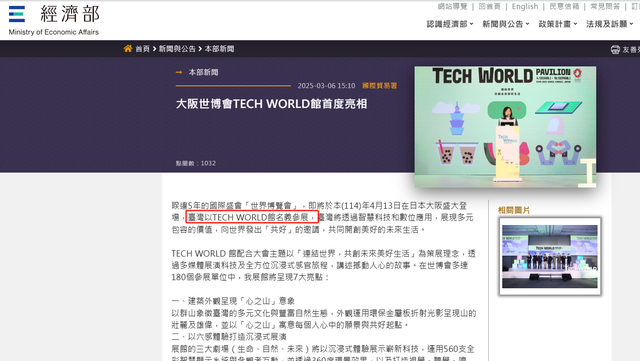Click 首頁 in the breadcrumb
The height and width of the screenshot is (361, 640).
[142, 49]
